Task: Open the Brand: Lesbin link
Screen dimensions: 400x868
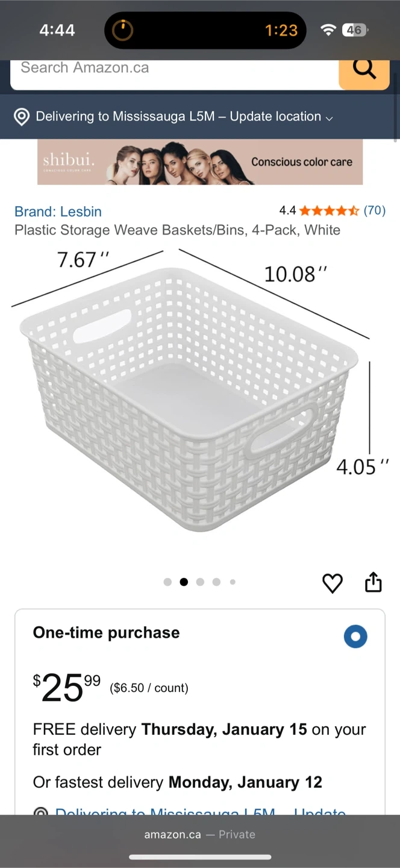Action: click(58, 212)
